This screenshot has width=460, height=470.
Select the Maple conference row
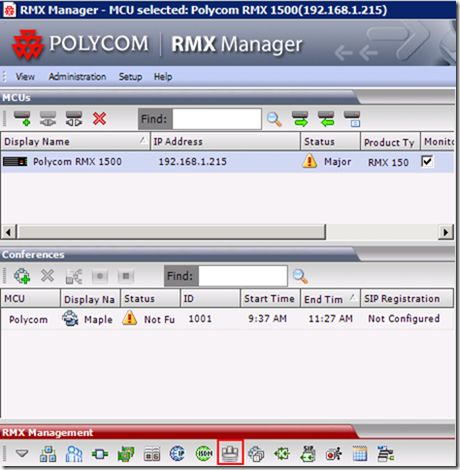click(227, 319)
